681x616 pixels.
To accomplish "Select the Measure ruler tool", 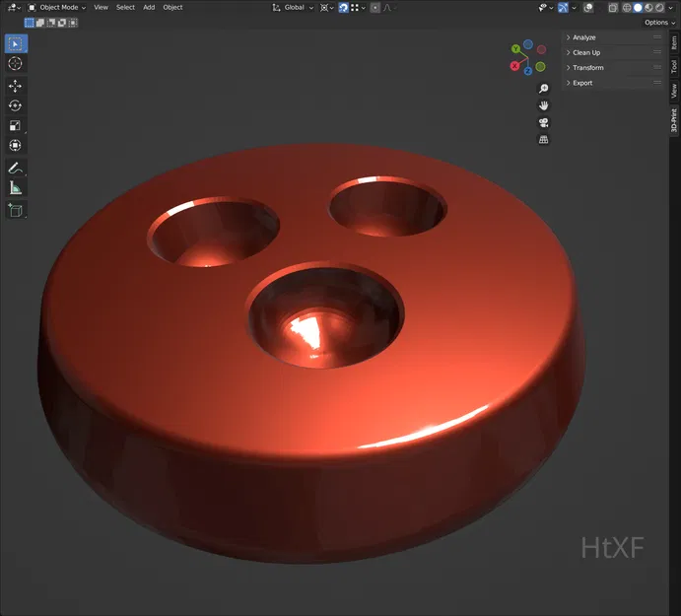I will [x=15, y=187].
